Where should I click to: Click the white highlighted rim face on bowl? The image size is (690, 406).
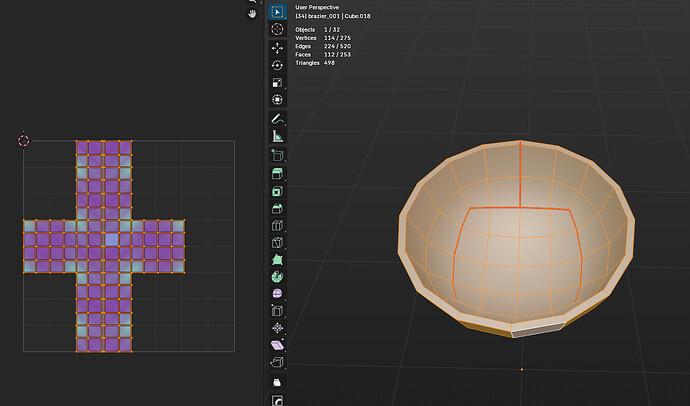pyautogui.click(x=538, y=330)
